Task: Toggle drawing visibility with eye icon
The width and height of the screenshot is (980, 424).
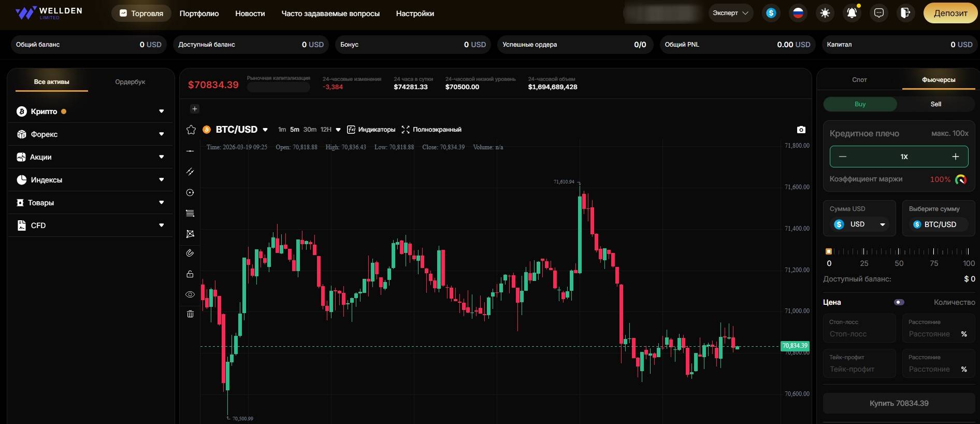Action: pos(190,294)
